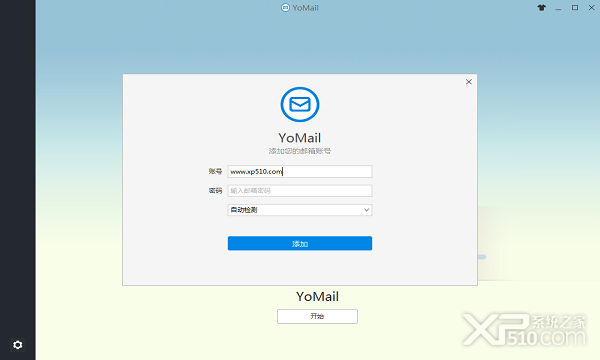Image resolution: width=600 pixels, height=360 pixels.
Task: Maximize the YoMail window
Action: pyautogui.click(x=575, y=8)
